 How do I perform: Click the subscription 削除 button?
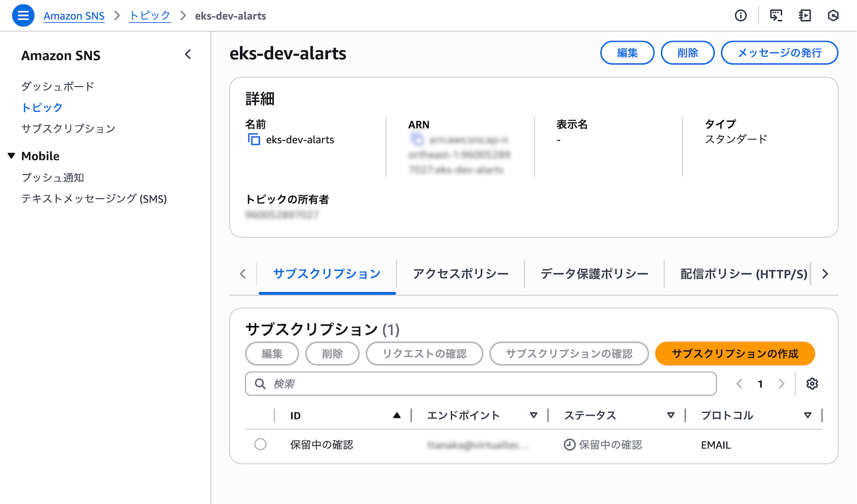[x=333, y=354]
